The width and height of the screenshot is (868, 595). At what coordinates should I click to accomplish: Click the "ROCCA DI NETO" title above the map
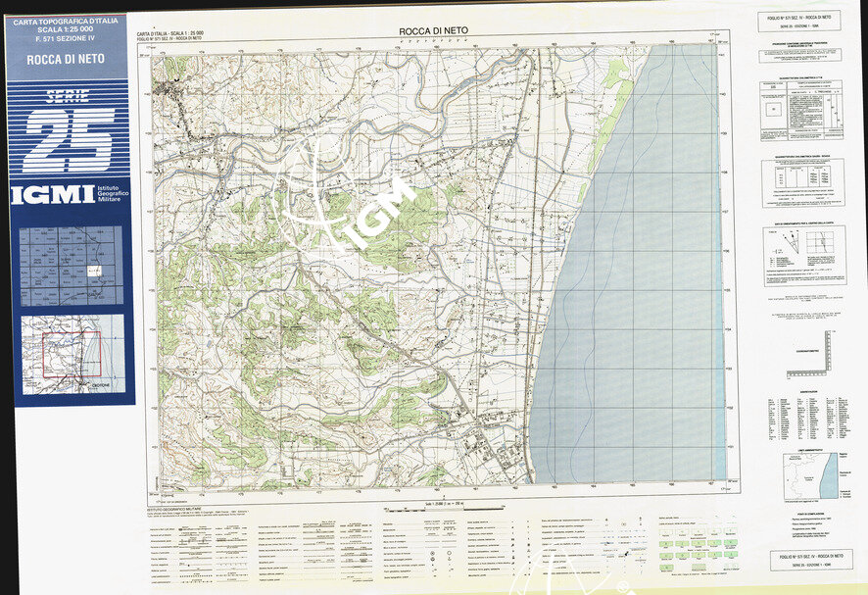tap(438, 32)
